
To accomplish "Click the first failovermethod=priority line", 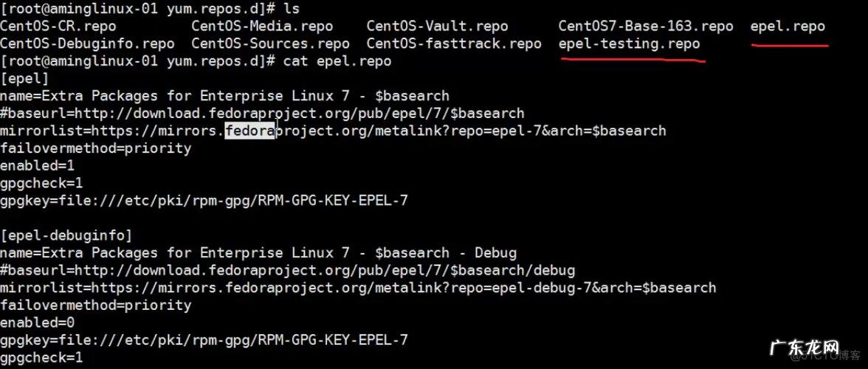I will coord(95,148).
